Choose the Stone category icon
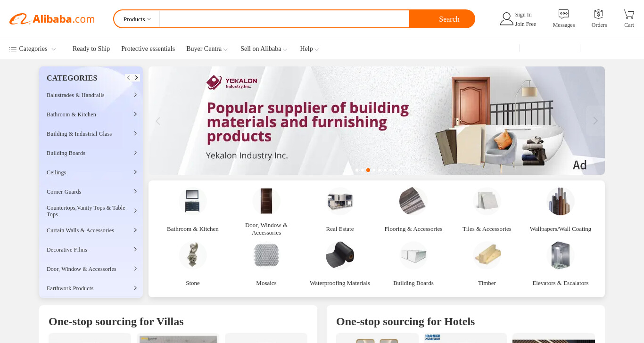 (193, 255)
